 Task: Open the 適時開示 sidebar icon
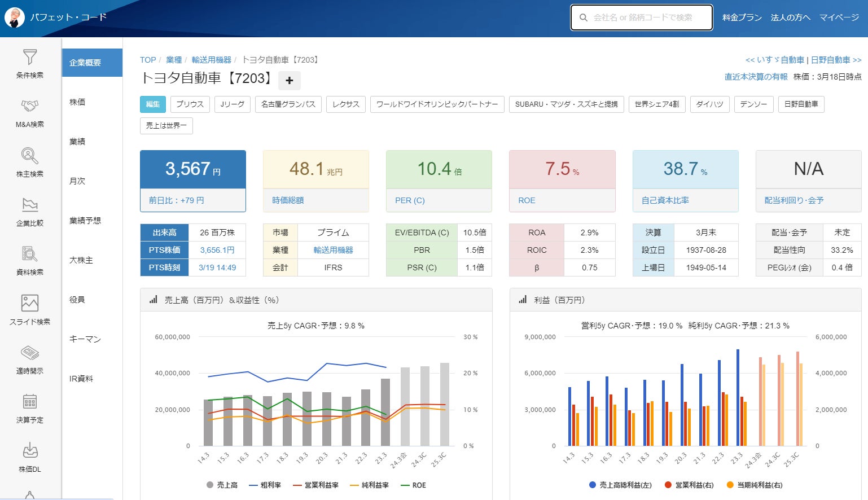point(30,353)
